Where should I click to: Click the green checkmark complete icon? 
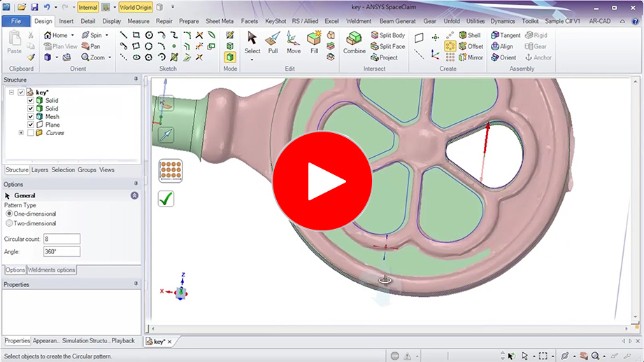(166, 199)
